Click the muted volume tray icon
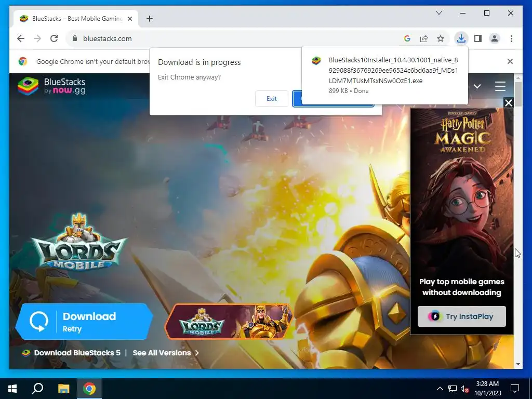 click(x=464, y=389)
